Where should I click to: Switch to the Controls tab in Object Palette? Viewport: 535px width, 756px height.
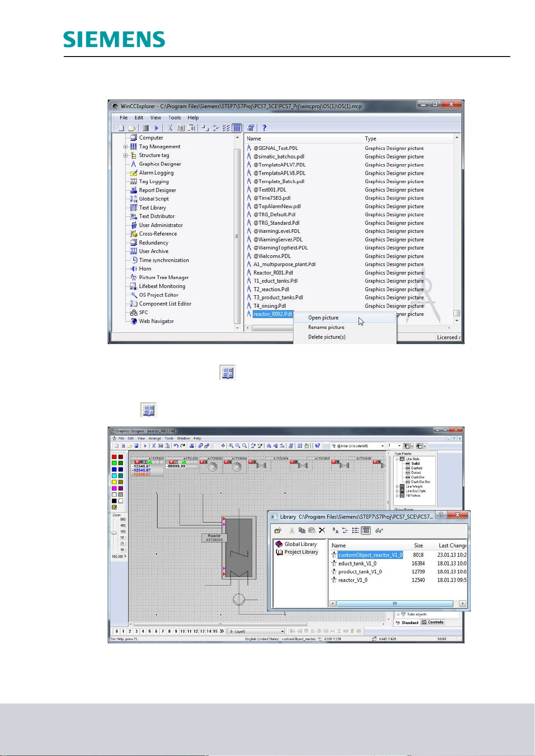pos(433,622)
